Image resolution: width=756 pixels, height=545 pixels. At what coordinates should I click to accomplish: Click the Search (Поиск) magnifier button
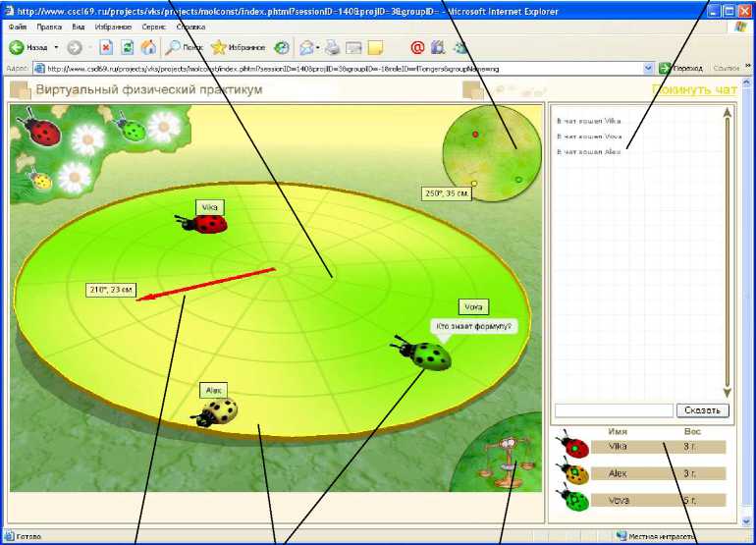click(184, 47)
